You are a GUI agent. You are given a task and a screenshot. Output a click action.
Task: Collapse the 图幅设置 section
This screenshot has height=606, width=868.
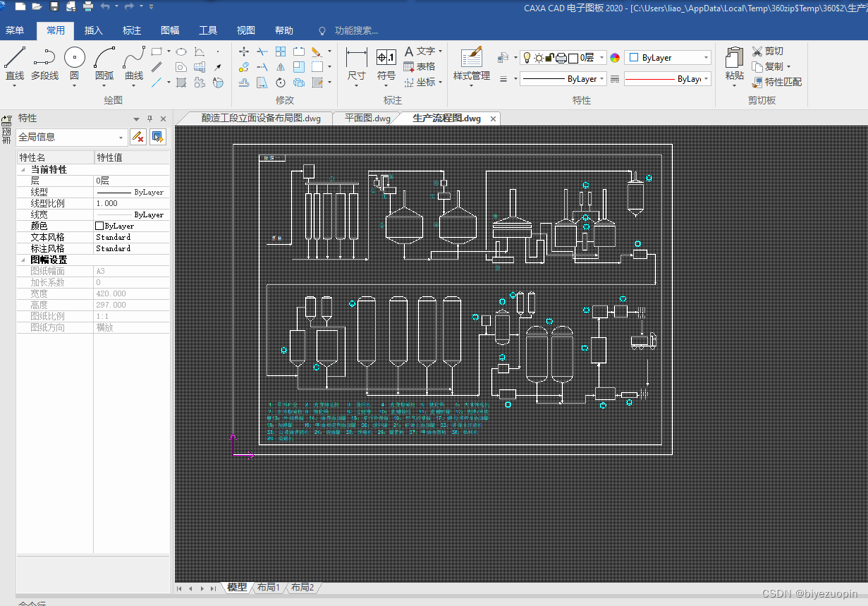(x=23, y=260)
